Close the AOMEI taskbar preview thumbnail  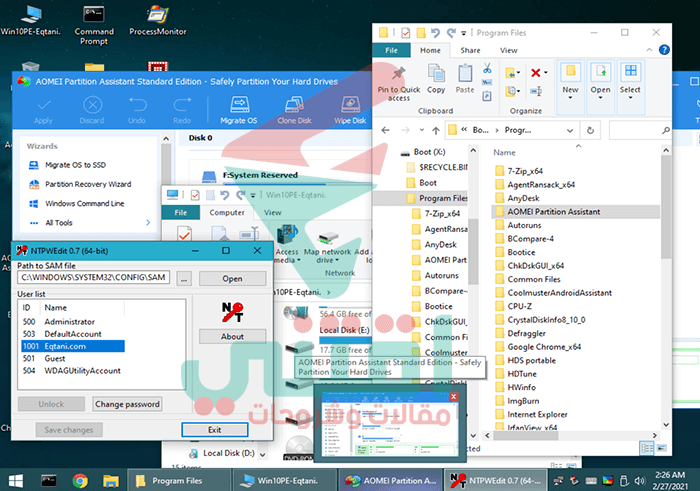coord(454,396)
